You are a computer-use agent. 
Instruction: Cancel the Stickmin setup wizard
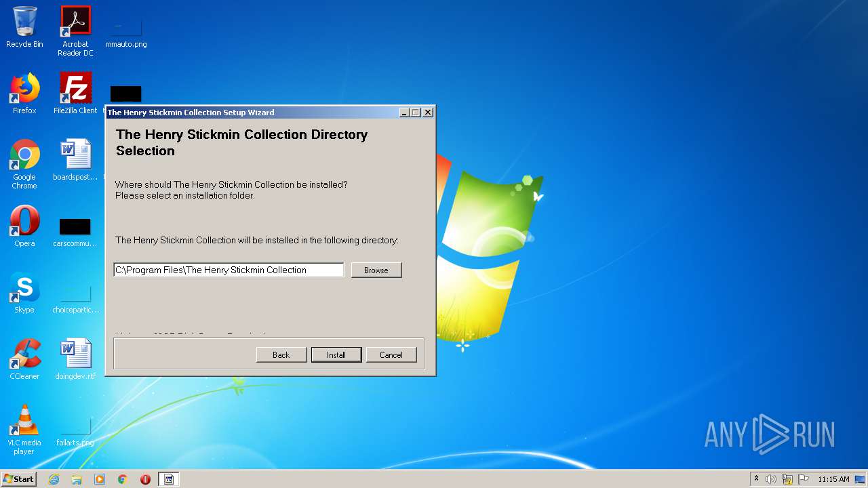coord(391,354)
